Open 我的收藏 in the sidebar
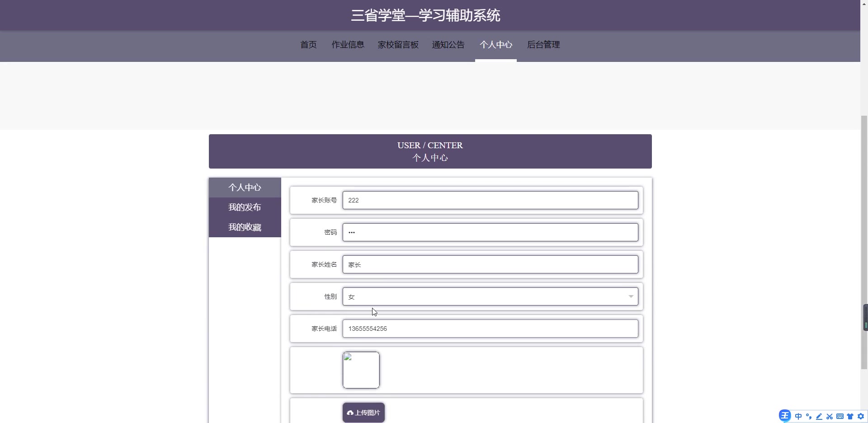The image size is (868, 423). (245, 227)
